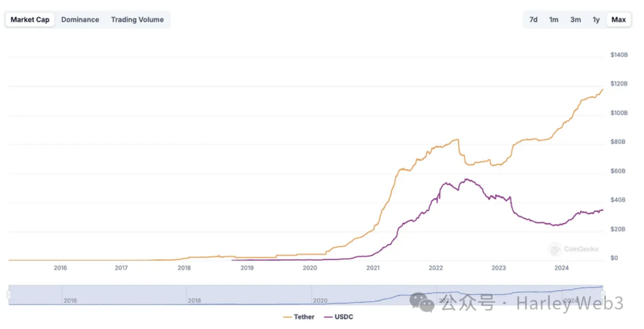This screenshot has height=329, width=644.
Task: Click the 2022 label on the x-axis
Action: (x=436, y=268)
